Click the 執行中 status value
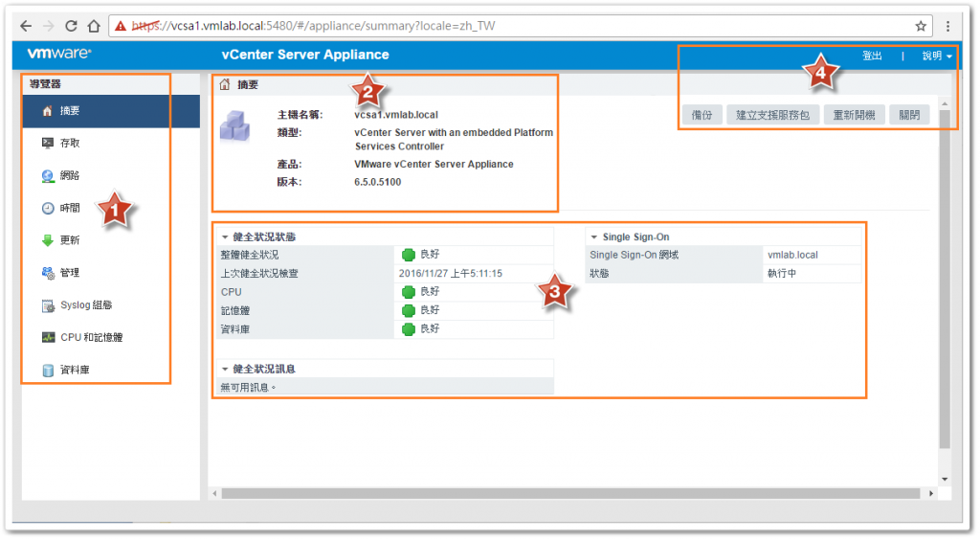Screen dimensions: 980x540 tap(782, 274)
